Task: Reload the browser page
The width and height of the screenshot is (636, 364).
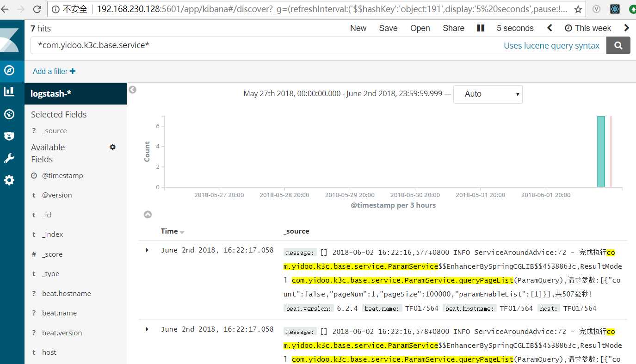Action: [x=37, y=9]
